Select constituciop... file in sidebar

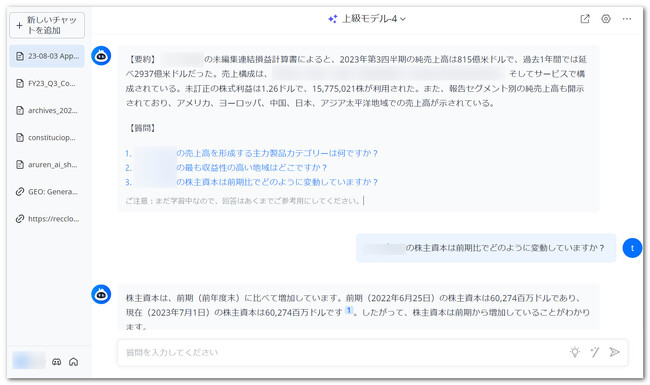click(47, 138)
